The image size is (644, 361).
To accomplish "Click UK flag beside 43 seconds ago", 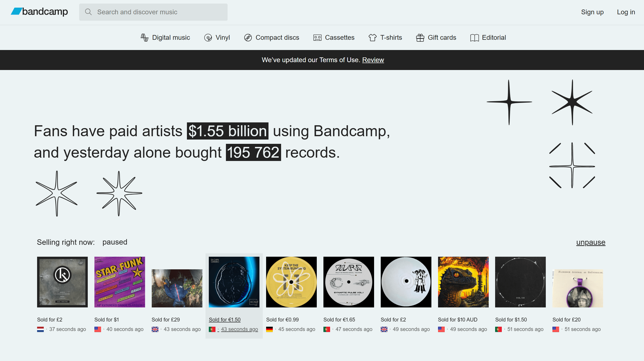I will click(155, 329).
